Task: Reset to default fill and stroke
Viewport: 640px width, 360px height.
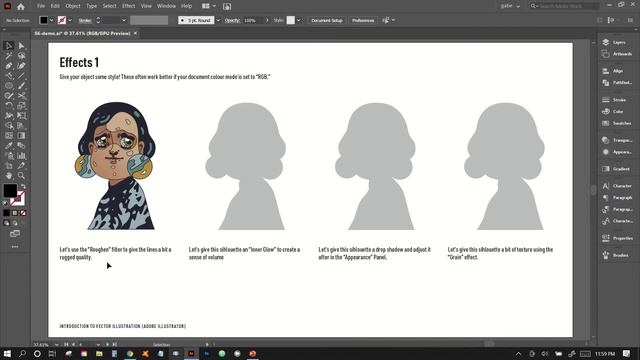Action: pyautogui.click(x=6, y=203)
